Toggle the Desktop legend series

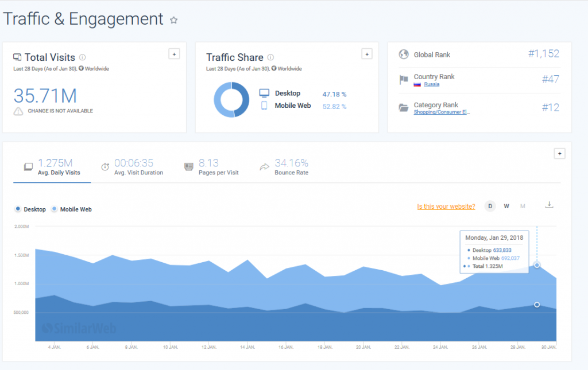point(31,209)
